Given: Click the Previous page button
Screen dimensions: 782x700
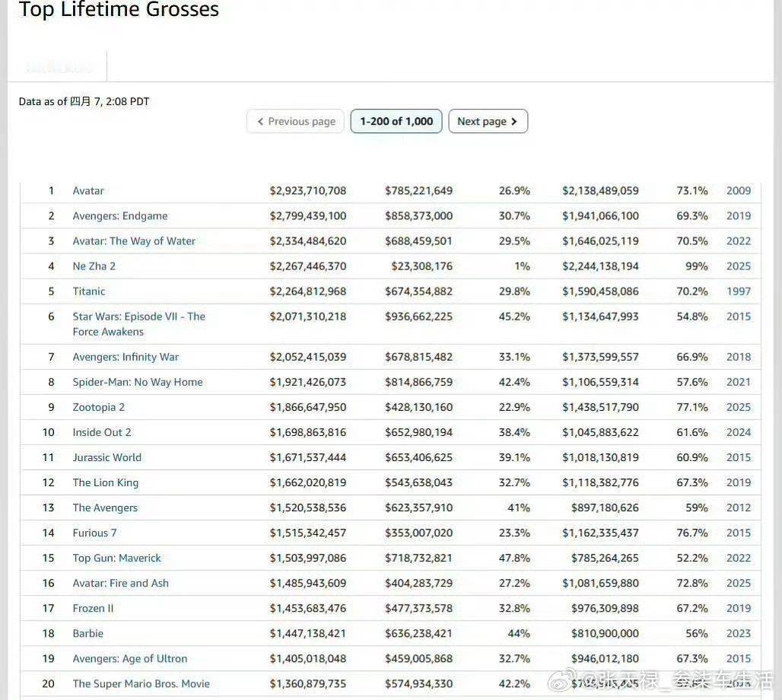Looking at the screenshot, I should [x=295, y=121].
